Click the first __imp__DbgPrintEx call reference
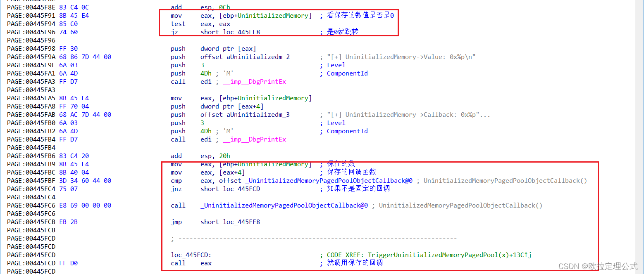The width and height of the screenshot is (644, 274). pyautogui.click(x=254, y=82)
